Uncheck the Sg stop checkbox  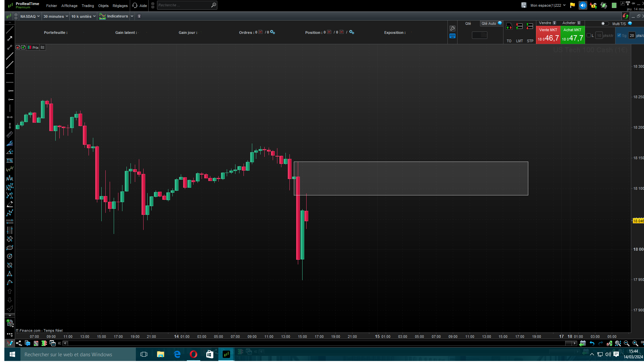pyautogui.click(x=619, y=35)
